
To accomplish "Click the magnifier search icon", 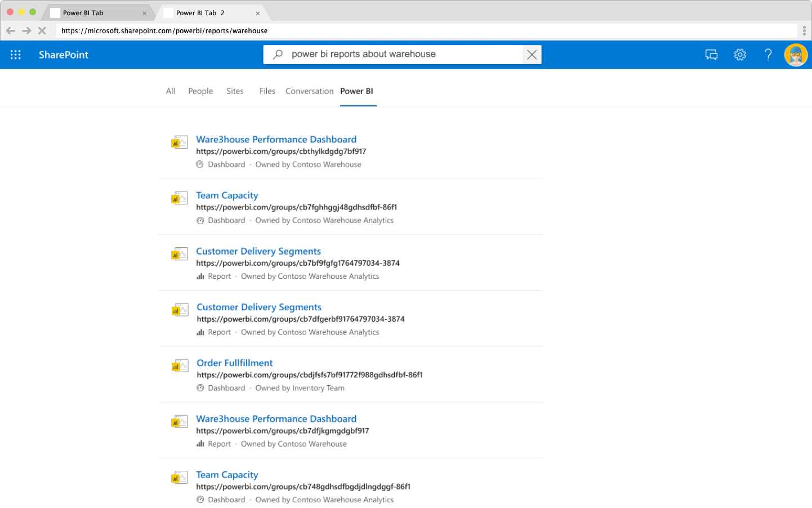I will pyautogui.click(x=278, y=55).
